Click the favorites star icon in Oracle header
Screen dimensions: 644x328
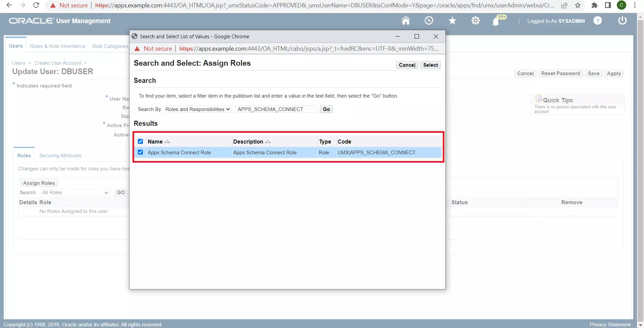[452, 20]
